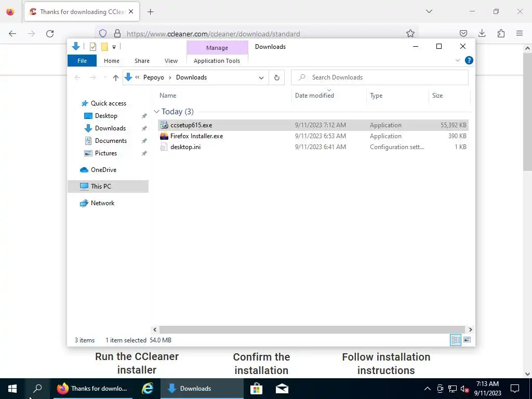532x399 pixels.
Task: Show hidden system tray icons
Action: pyautogui.click(x=428, y=389)
